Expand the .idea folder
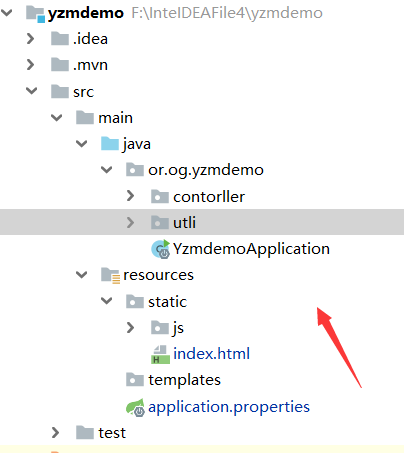This screenshot has width=404, height=453. (30, 39)
